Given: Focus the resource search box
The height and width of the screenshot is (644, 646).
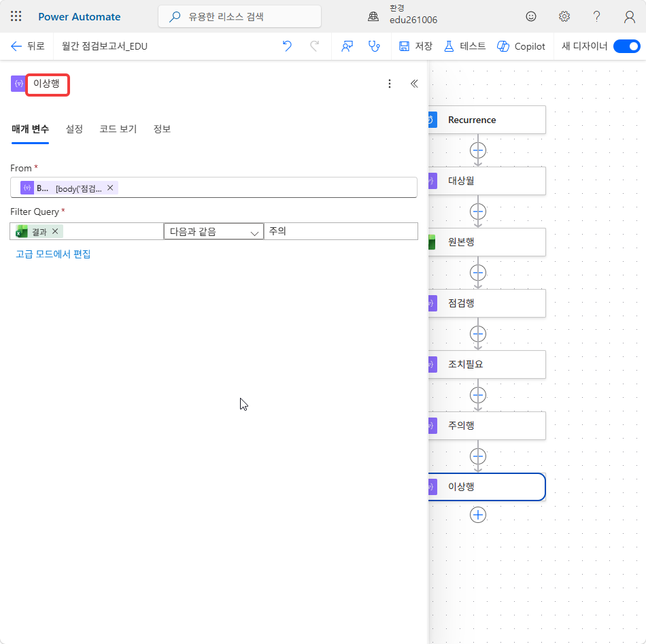Looking at the screenshot, I should (240, 16).
